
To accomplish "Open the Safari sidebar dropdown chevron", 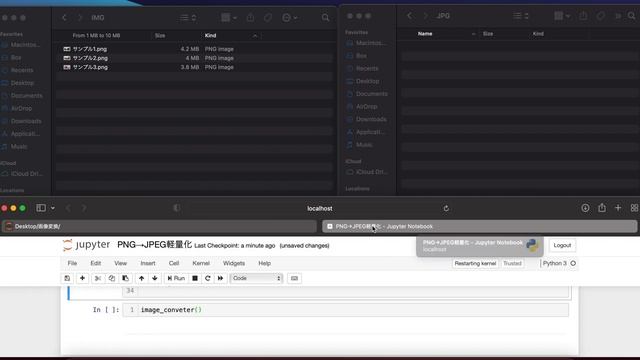I will click(53, 208).
